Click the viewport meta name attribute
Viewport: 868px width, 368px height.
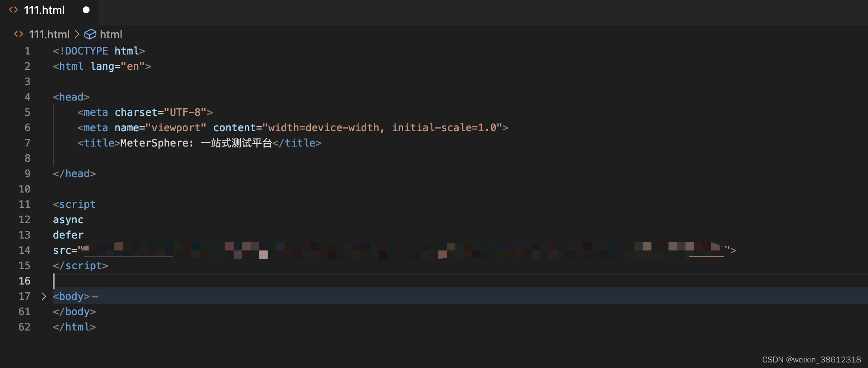coord(160,128)
